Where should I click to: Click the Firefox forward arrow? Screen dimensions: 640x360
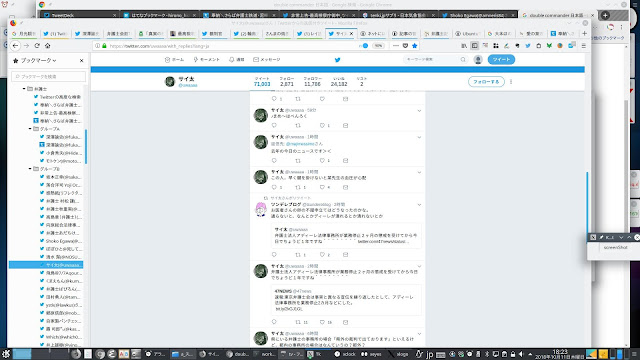(26, 46)
